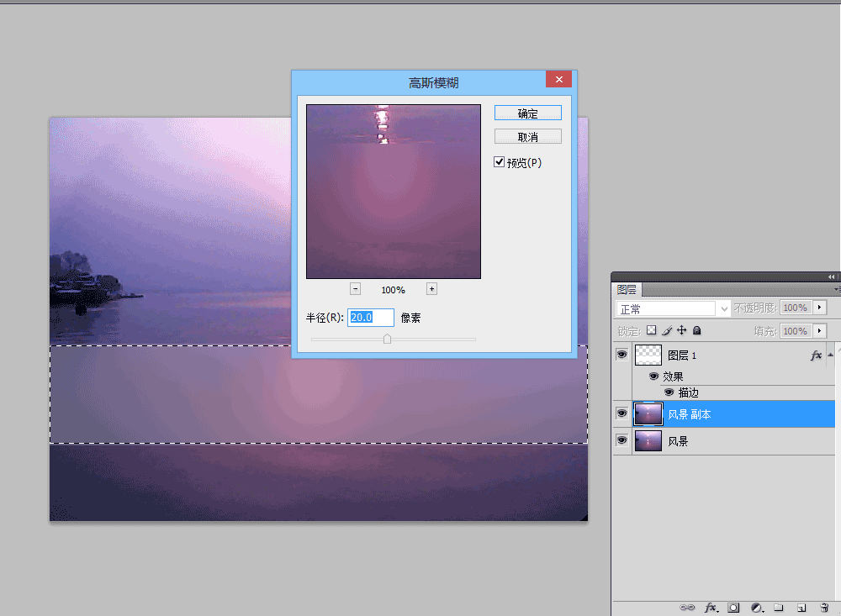Viewport: 841px width, 616px height.
Task: Create new fill or adjustment layer
Action: coord(757,608)
